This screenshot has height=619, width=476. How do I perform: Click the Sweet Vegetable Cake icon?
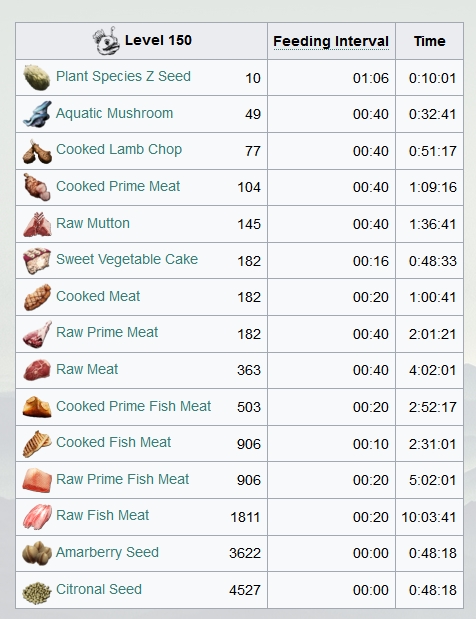click(x=37, y=261)
